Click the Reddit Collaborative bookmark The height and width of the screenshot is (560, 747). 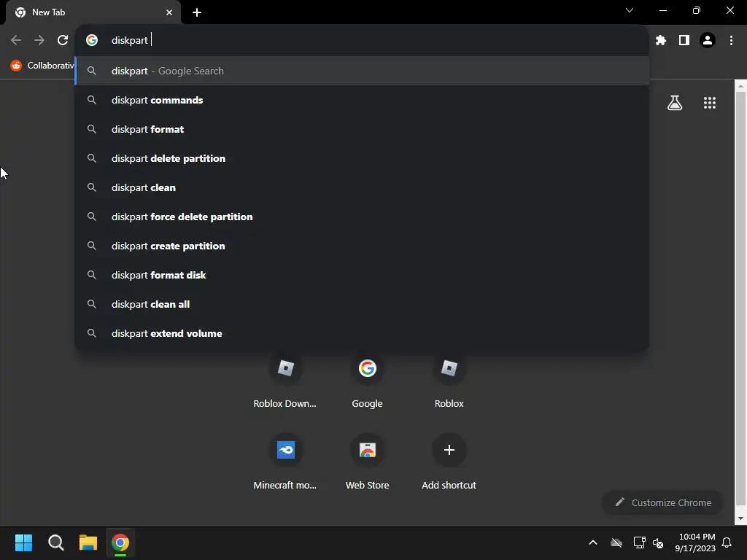tap(43, 65)
